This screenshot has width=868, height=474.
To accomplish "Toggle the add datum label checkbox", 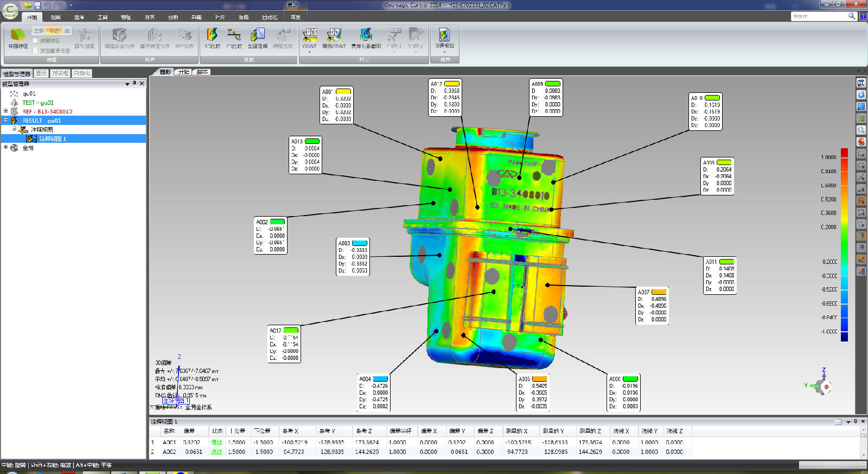I will coord(35,50).
